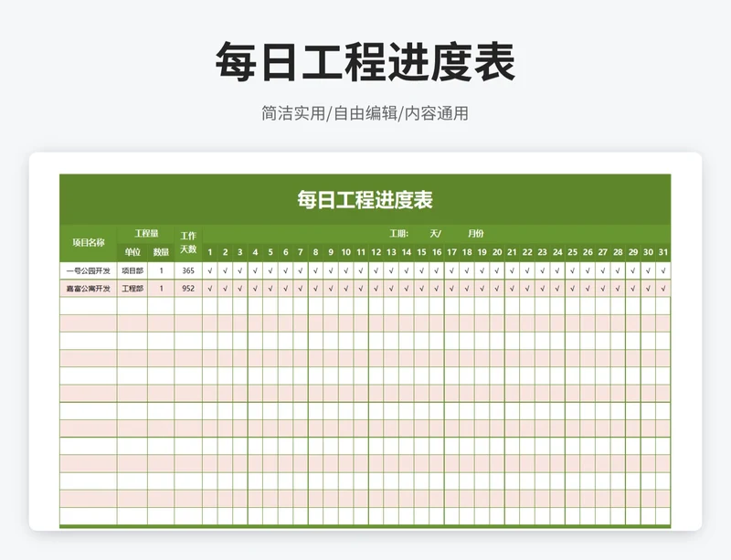Image resolution: width=731 pixels, height=560 pixels.
Task: Select the 嘉富公寓开发 project name cell
Action: pyautogui.click(x=89, y=289)
